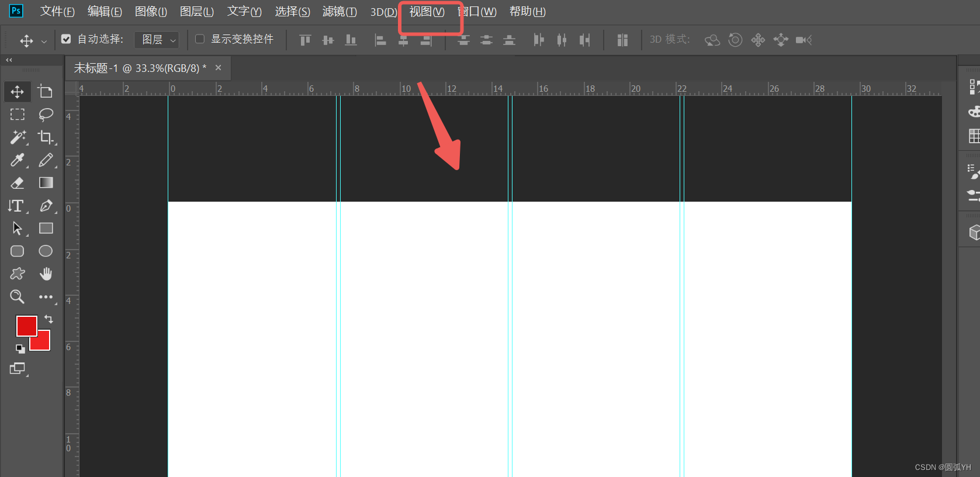980x477 pixels.
Task: Select the Move tool in toolbox
Action: [x=18, y=92]
